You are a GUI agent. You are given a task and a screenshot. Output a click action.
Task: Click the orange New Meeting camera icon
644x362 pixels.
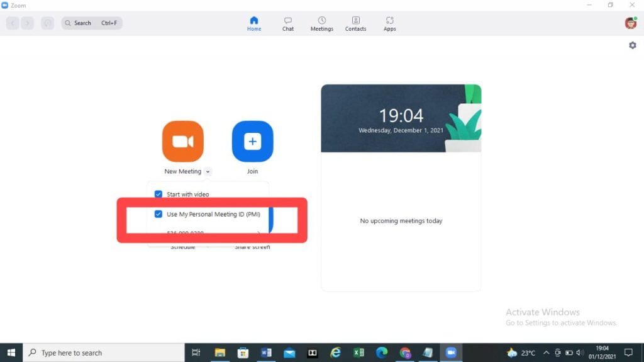[x=182, y=142]
